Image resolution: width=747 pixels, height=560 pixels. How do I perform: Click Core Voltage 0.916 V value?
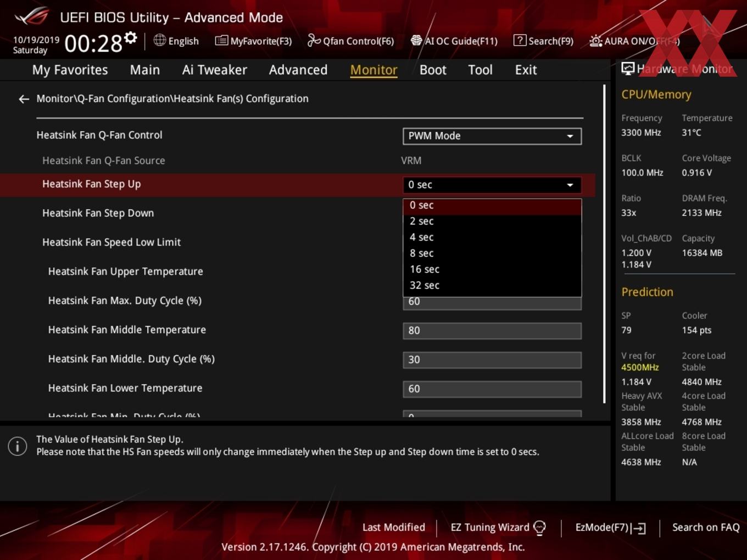click(x=696, y=172)
